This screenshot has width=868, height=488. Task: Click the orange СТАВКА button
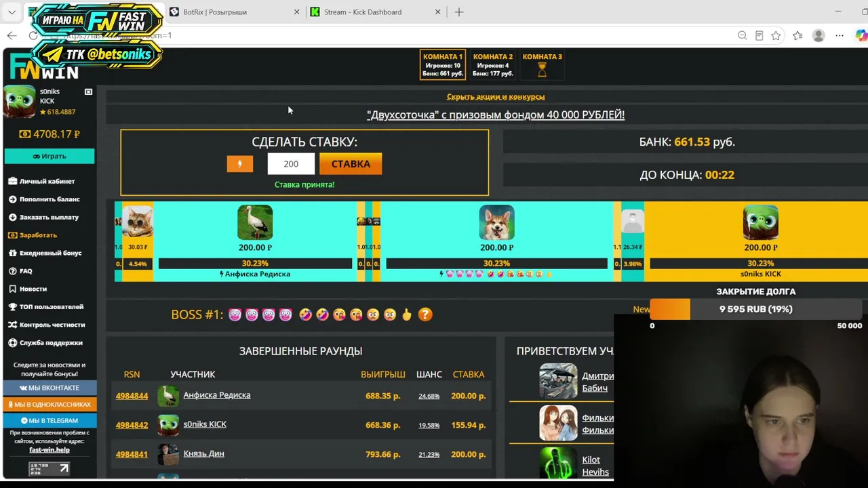click(351, 164)
